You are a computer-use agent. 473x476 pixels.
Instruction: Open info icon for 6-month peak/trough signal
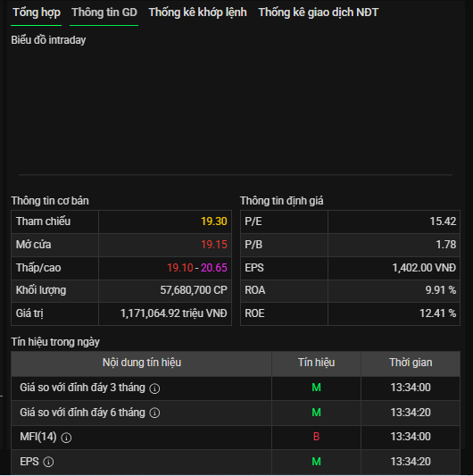pos(154,413)
